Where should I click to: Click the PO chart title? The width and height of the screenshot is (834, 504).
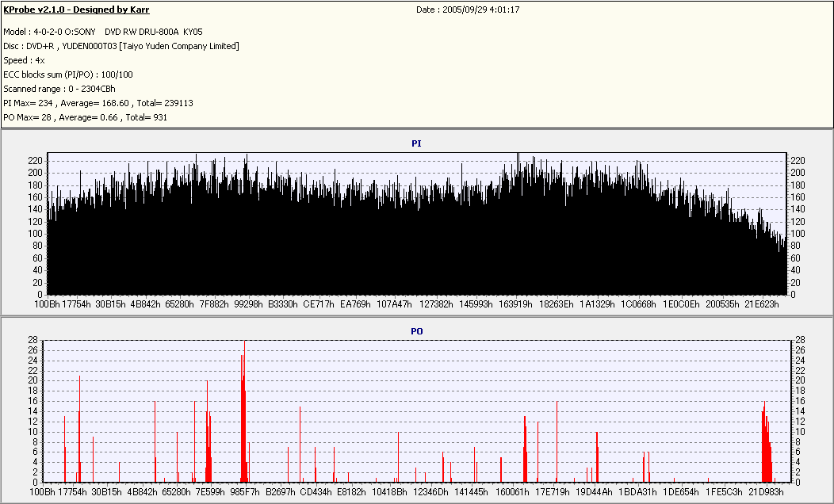(416, 331)
